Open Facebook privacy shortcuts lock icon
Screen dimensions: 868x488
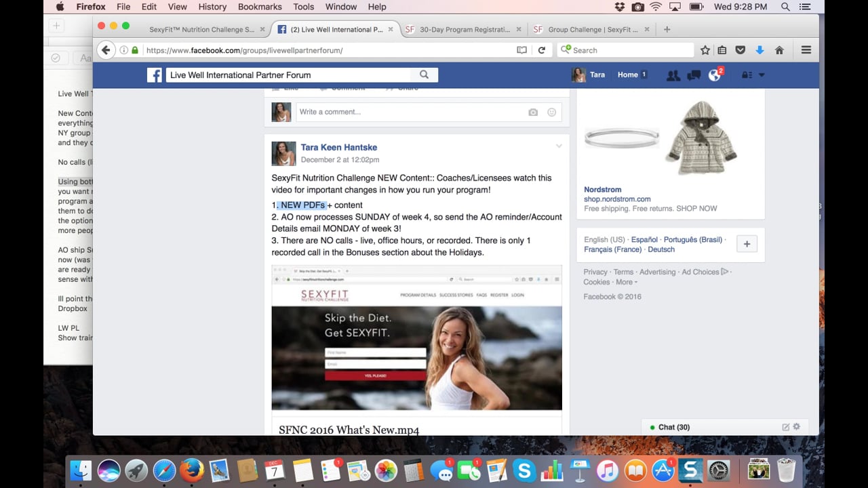[746, 75]
